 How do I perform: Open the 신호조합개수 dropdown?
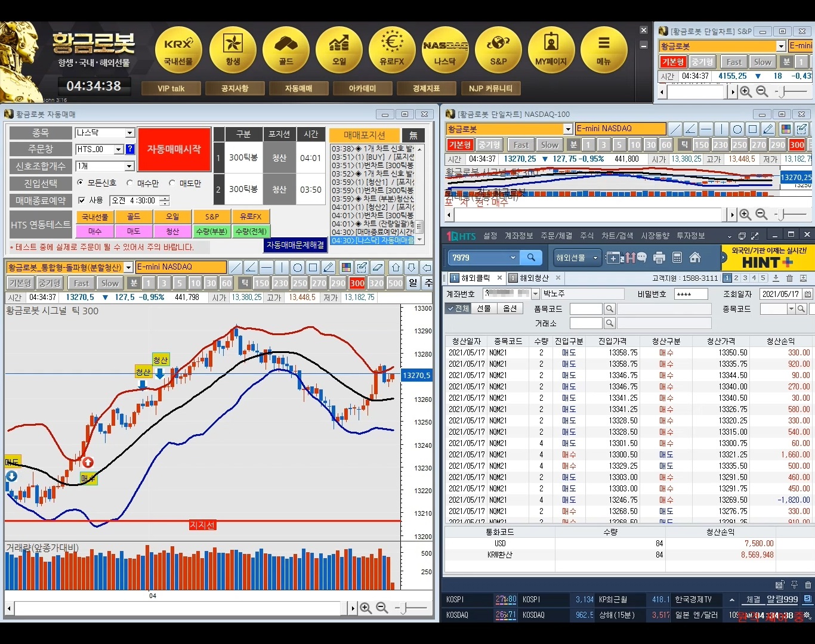click(x=129, y=166)
